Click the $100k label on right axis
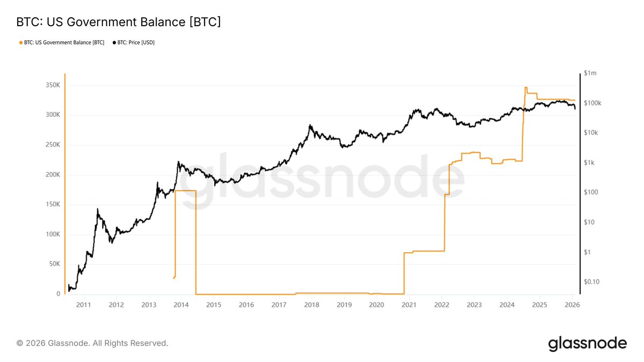 point(592,103)
